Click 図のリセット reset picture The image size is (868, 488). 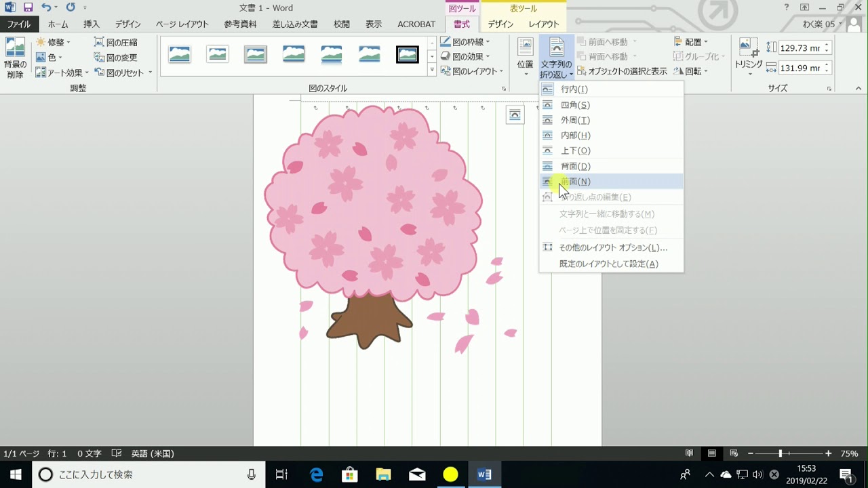pyautogui.click(x=123, y=73)
